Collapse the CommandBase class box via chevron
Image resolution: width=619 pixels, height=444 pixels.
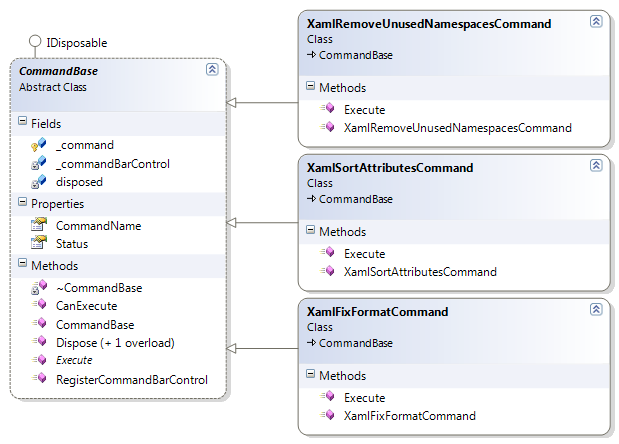212,69
